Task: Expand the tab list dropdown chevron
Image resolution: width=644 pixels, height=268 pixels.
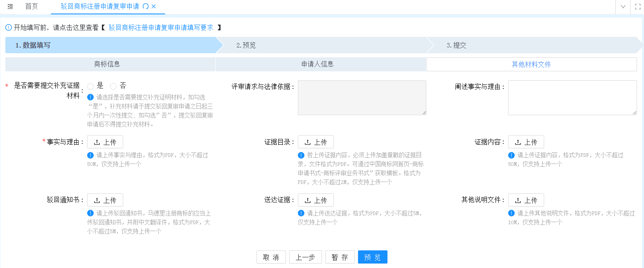Action: (623, 7)
